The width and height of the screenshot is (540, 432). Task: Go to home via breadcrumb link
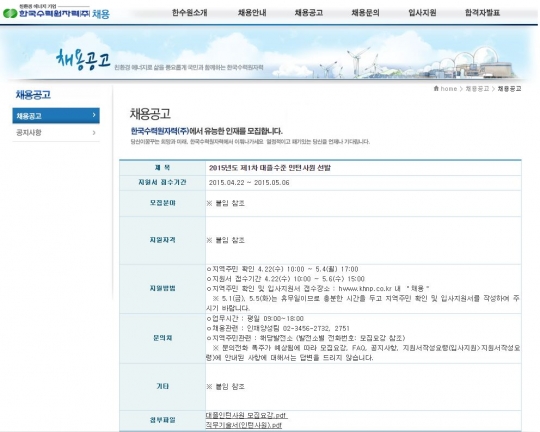coord(449,89)
